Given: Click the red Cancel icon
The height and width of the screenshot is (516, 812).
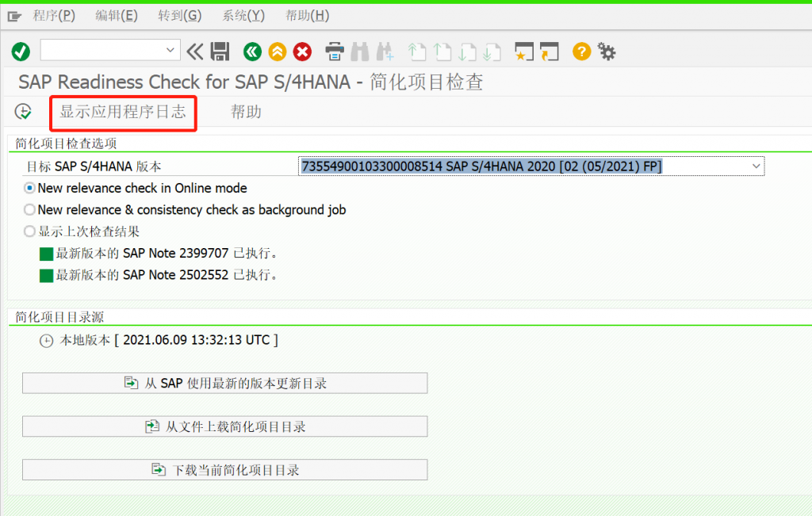Looking at the screenshot, I should click(302, 52).
